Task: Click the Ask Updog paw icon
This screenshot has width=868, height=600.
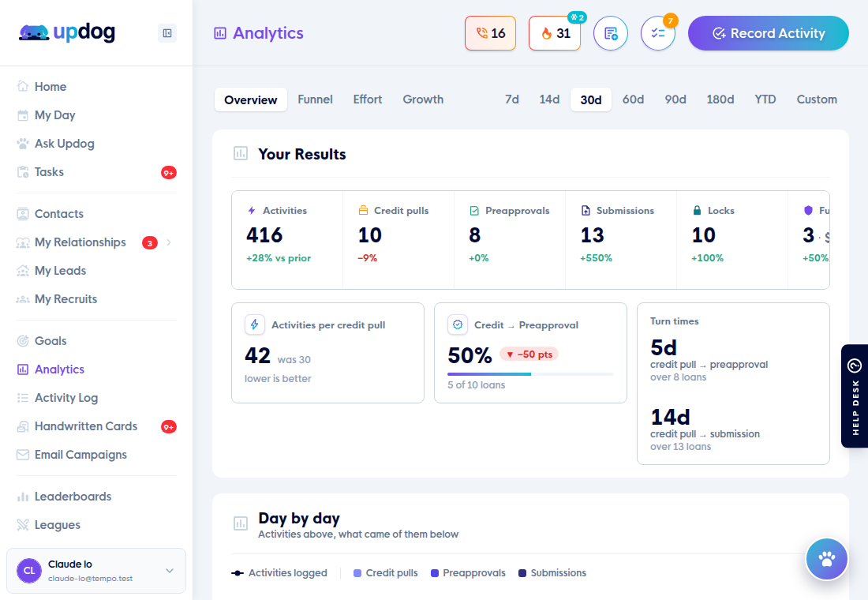Action: (23, 144)
